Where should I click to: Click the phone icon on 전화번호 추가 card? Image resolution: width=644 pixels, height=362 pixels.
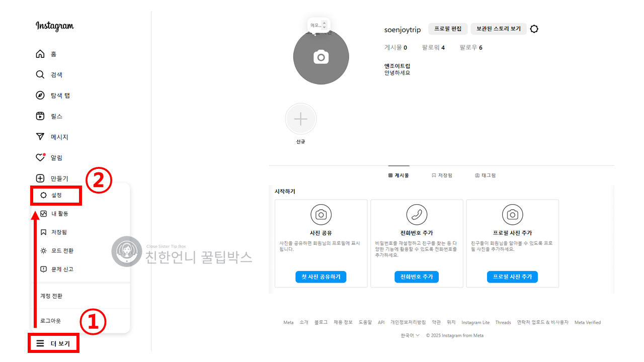(x=417, y=215)
